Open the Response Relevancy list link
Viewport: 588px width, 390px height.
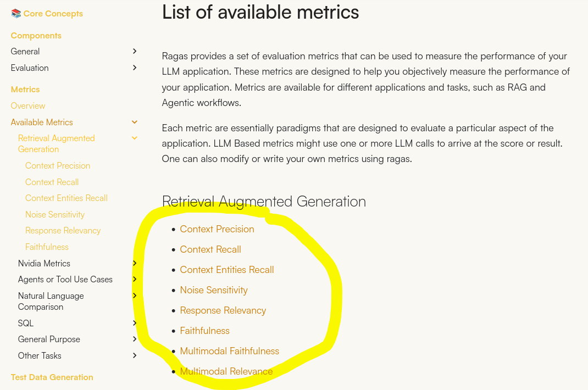223,310
